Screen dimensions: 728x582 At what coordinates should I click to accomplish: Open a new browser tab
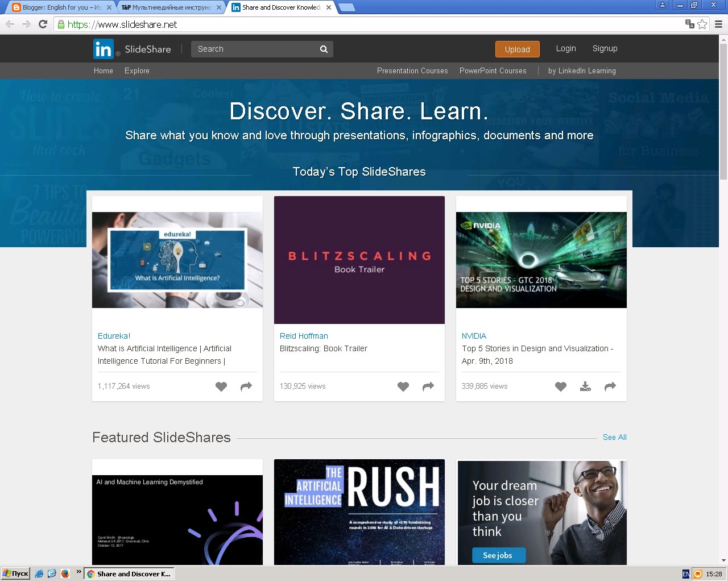[346, 7]
